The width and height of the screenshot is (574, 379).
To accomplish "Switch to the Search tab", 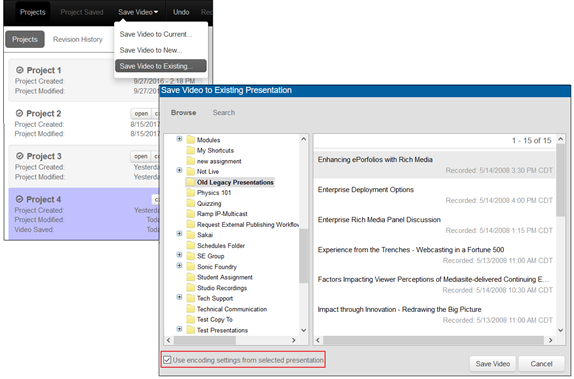I will [x=224, y=113].
